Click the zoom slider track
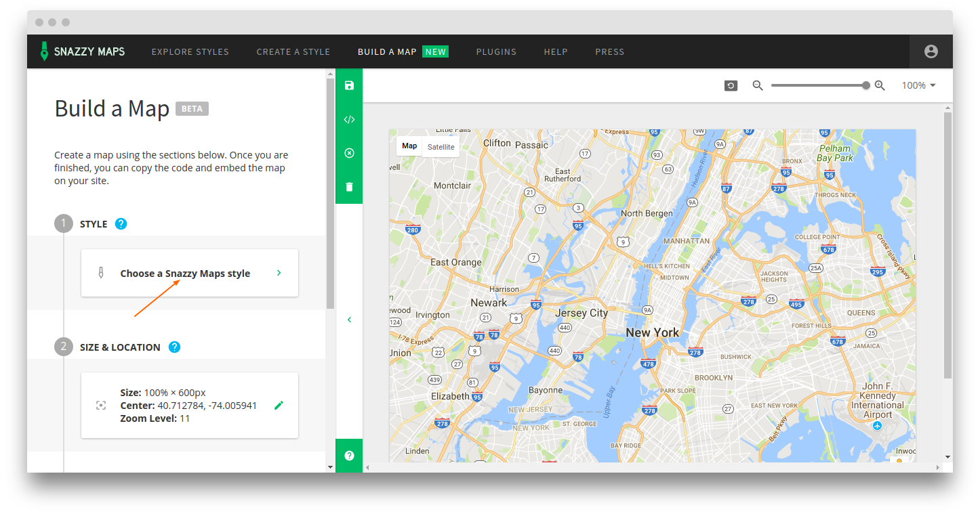The width and height of the screenshot is (980, 520). click(818, 85)
